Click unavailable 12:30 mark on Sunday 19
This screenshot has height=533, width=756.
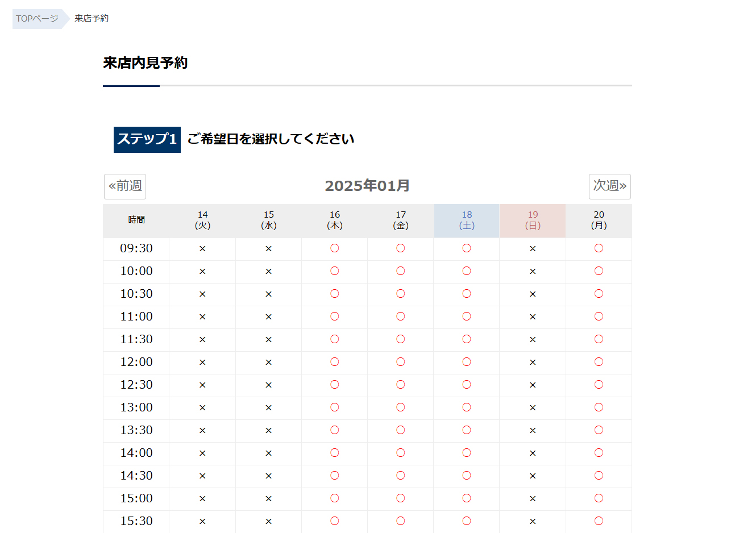[533, 385]
